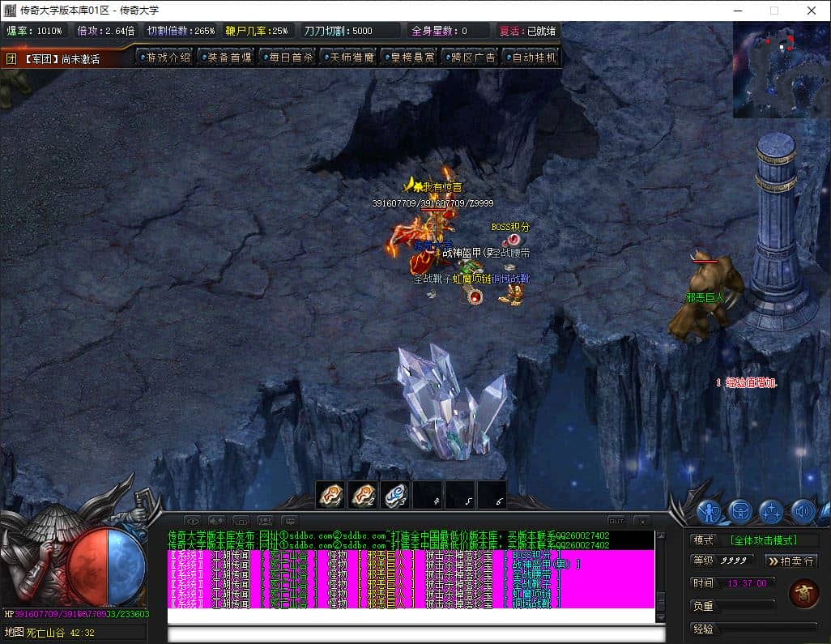Open the 每日首杀 menu
Image resolution: width=831 pixels, height=644 pixels.
coord(288,58)
